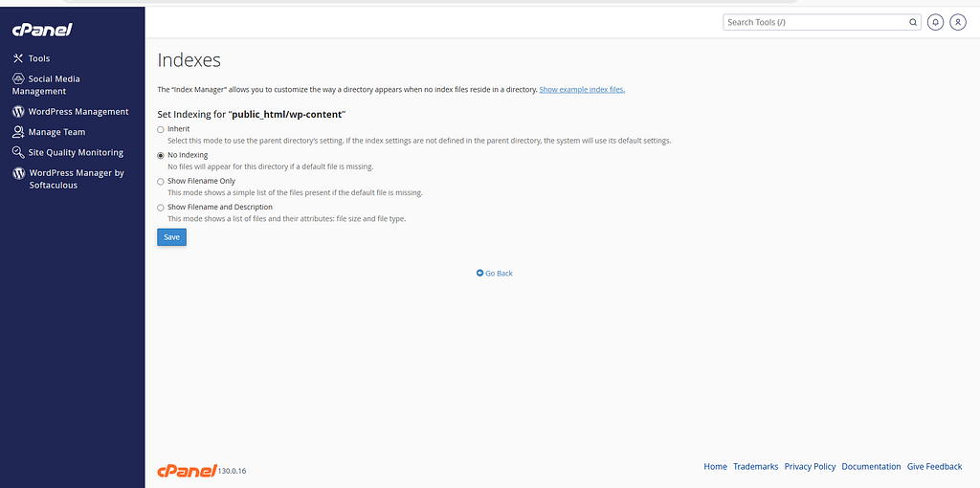The height and width of the screenshot is (488, 980).
Task: Click the public_html/wp-content directory text
Action: (287, 115)
